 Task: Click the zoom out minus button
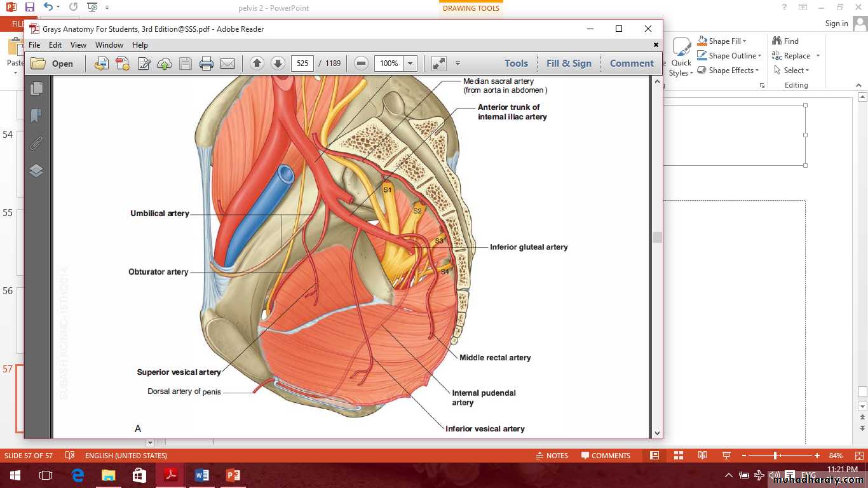pyautogui.click(x=361, y=64)
